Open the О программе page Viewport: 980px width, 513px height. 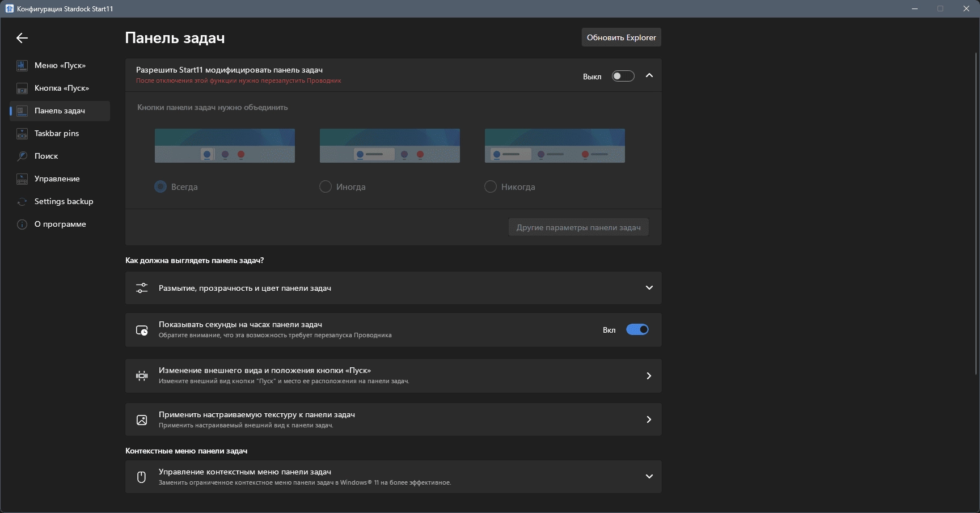pos(60,224)
